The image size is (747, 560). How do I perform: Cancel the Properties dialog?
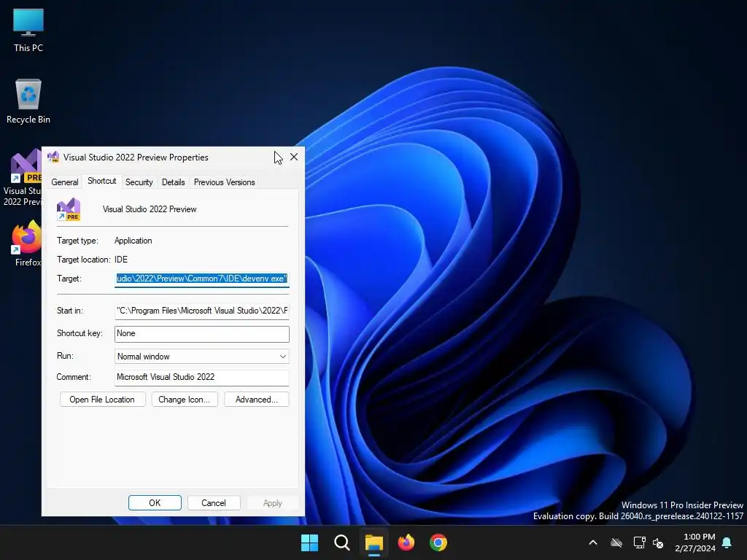point(214,503)
